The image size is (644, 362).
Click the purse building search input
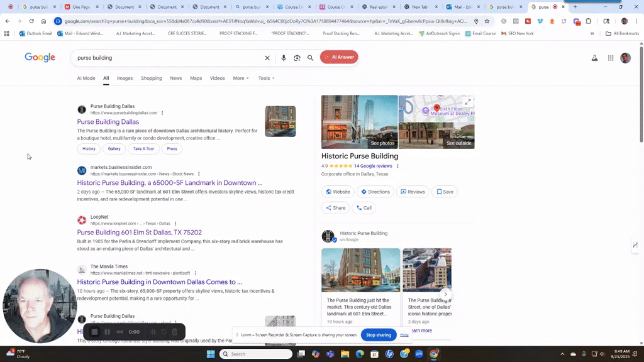pyautogui.click(x=169, y=58)
